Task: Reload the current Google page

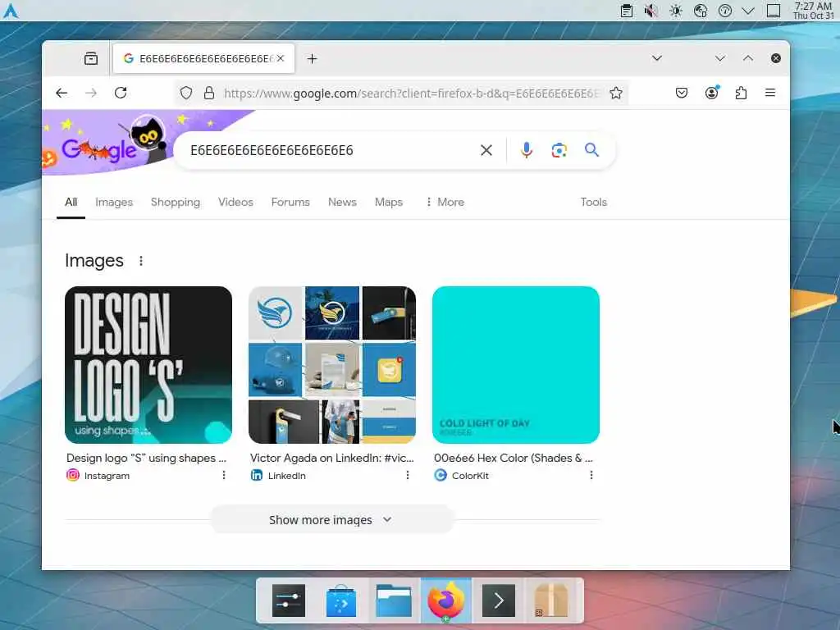Action: [121, 94]
